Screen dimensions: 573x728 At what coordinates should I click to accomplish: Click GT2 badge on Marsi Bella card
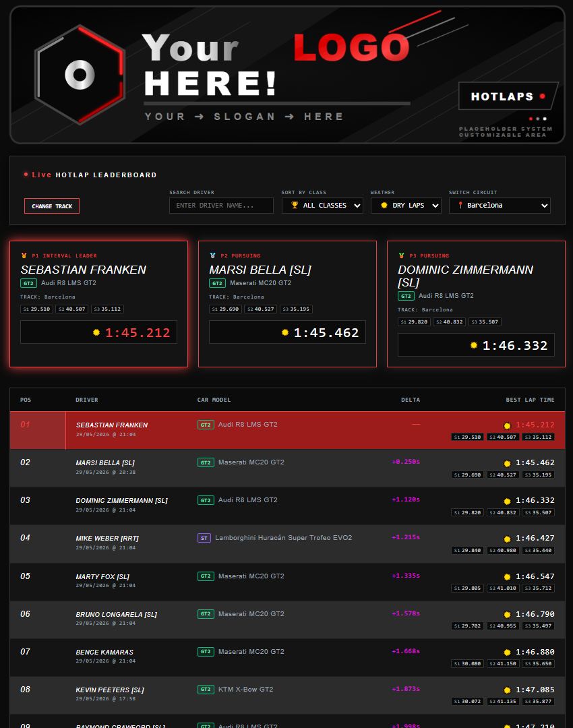(217, 283)
